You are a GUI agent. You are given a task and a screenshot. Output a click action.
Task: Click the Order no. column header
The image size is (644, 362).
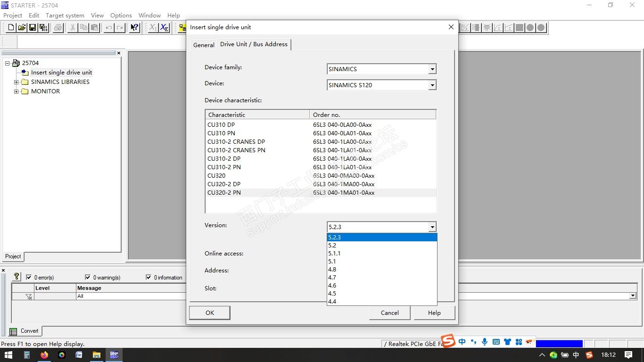coord(372,115)
